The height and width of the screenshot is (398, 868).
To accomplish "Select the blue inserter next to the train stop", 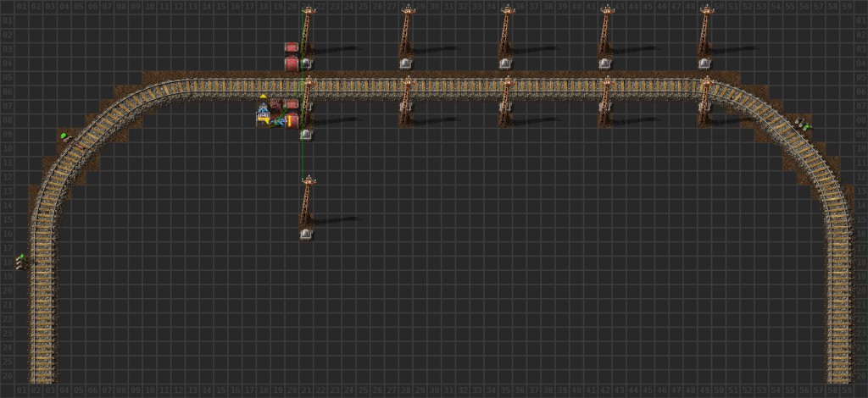I will (278, 121).
